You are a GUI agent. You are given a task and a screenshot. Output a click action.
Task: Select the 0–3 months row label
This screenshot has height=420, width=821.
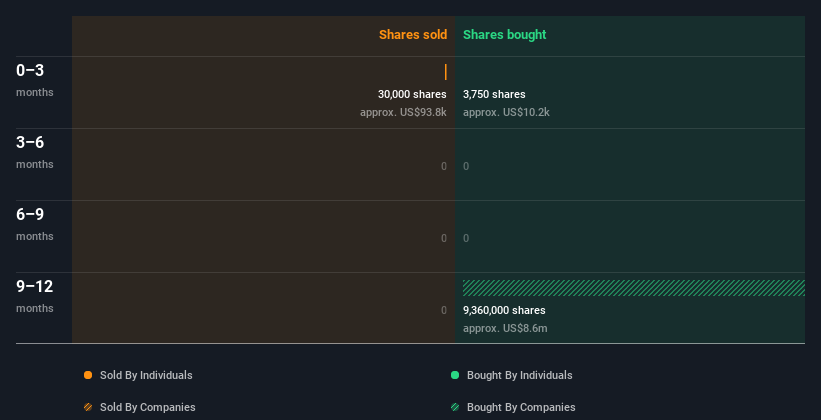(35, 80)
